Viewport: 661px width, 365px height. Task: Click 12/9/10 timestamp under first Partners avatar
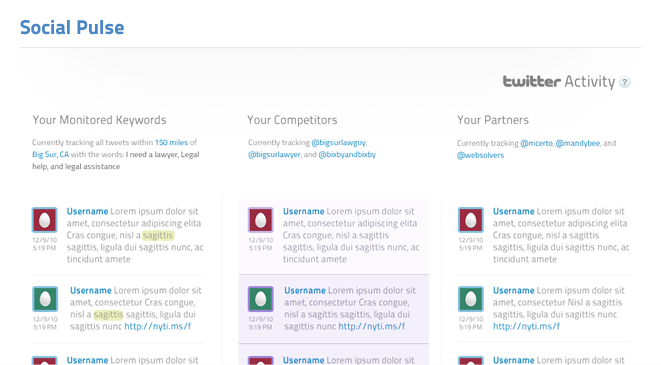pyautogui.click(x=470, y=240)
